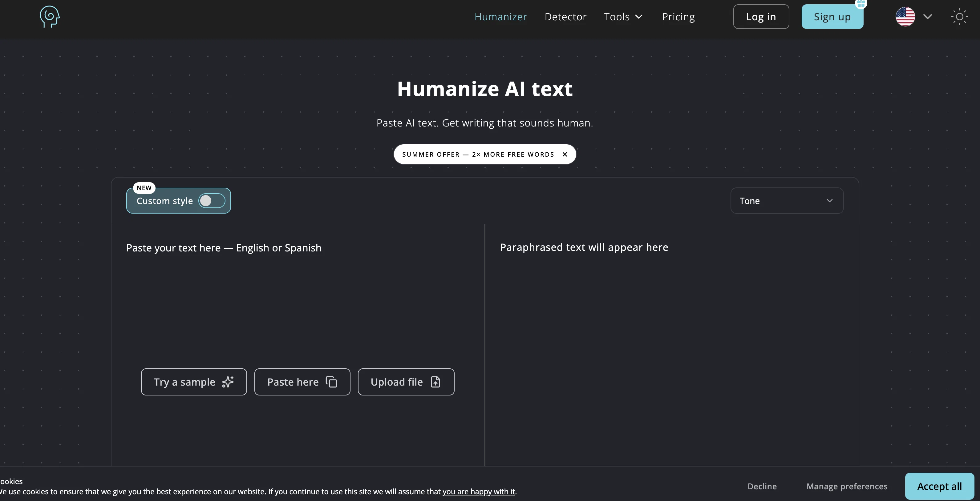Open the Detector page
The width and height of the screenshot is (980, 501).
coord(565,17)
